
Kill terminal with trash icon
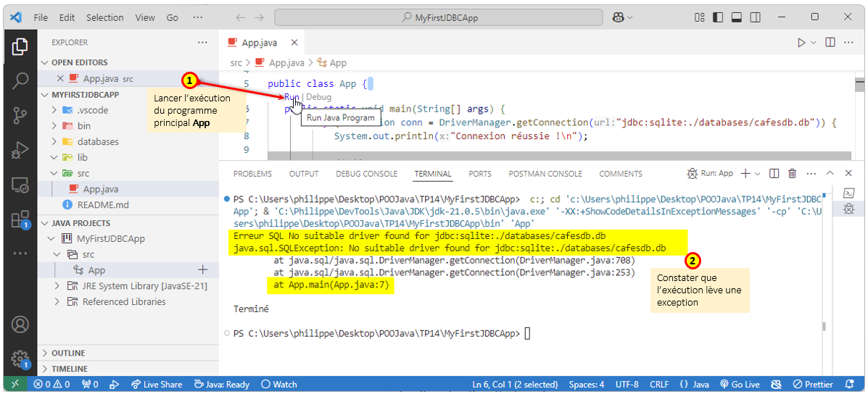click(x=792, y=174)
